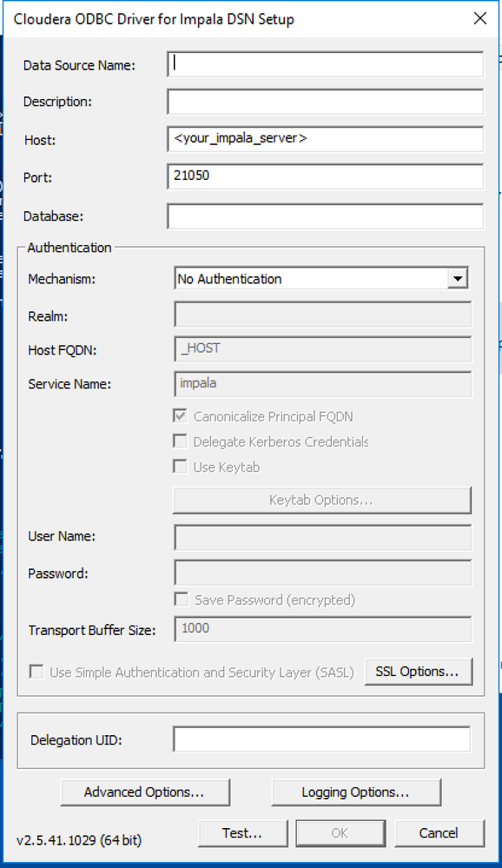The width and height of the screenshot is (502, 868).
Task: Cancel the DSN setup
Action: tap(439, 833)
